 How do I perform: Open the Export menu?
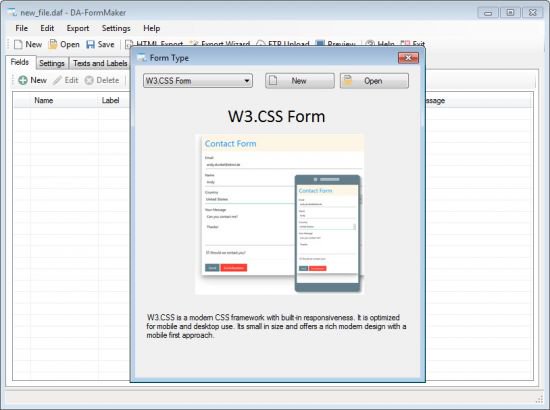tap(78, 28)
